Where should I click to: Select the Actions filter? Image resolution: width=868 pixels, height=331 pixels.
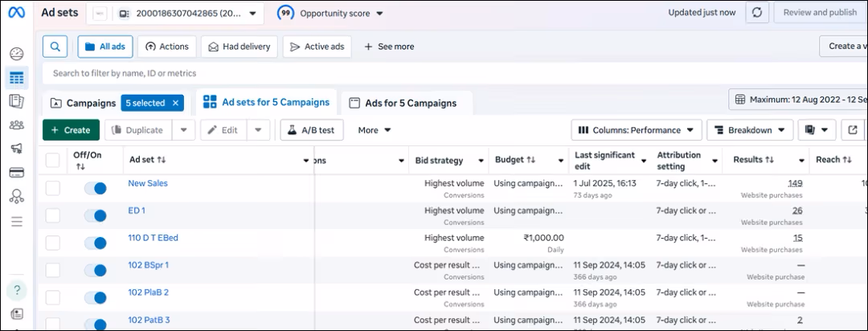click(166, 47)
